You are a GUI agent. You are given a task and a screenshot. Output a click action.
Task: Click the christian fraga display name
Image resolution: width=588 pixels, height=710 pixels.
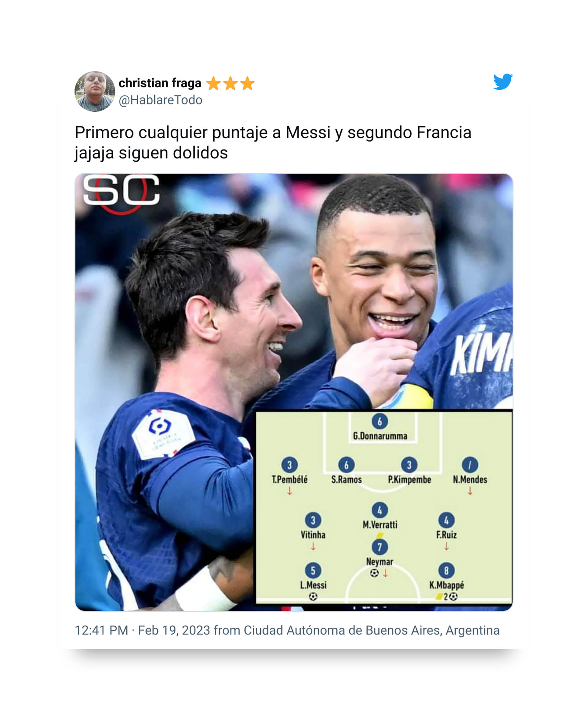(160, 83)
